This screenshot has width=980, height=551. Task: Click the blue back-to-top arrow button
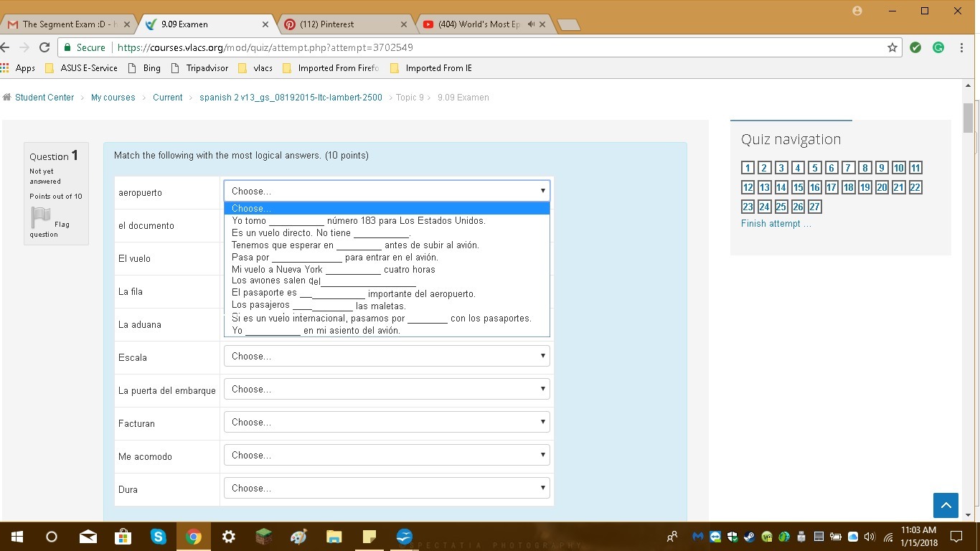point(946,505)
